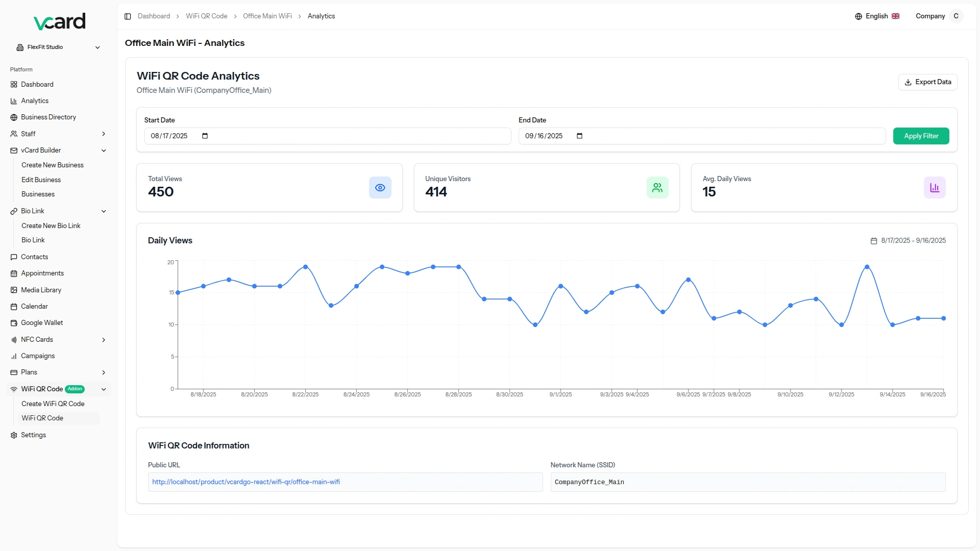The height and width of the screenshot is (551, 980).
Task: Click the Staff people icon
Action: tap(14, 134)
